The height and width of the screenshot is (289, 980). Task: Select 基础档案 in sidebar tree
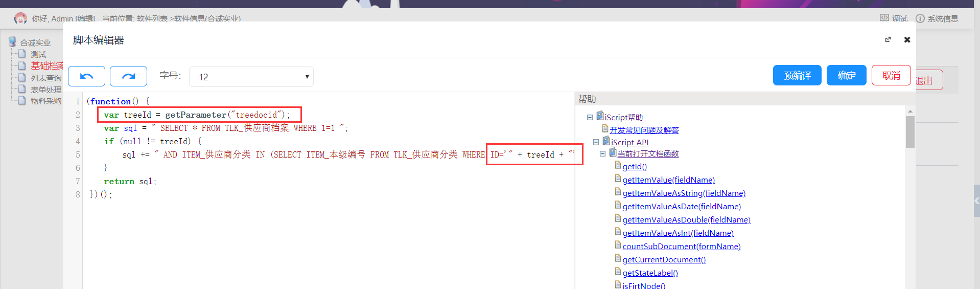click(x=47, y=66)
